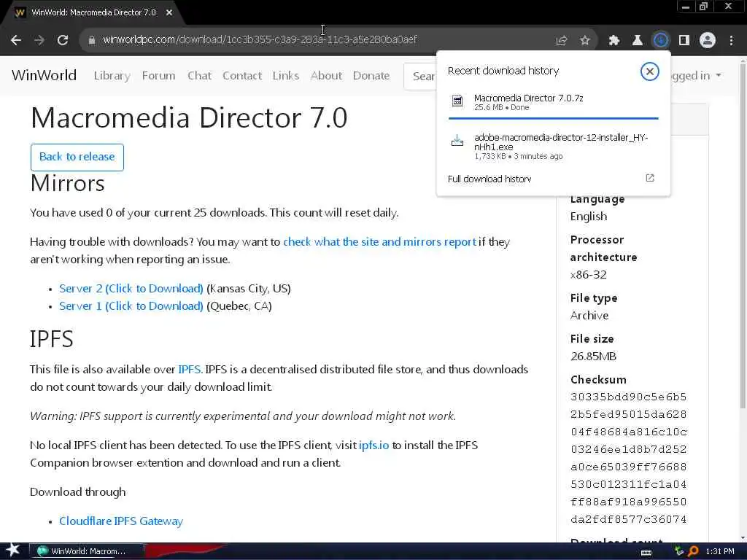Click the Back to release button
747x560 pixels.
point(77,157)
